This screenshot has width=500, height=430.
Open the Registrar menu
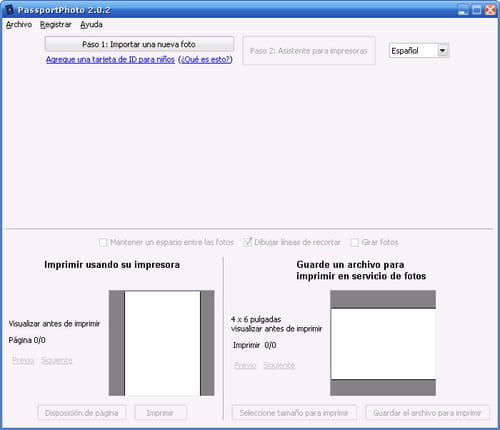click(x=56, y=24)
